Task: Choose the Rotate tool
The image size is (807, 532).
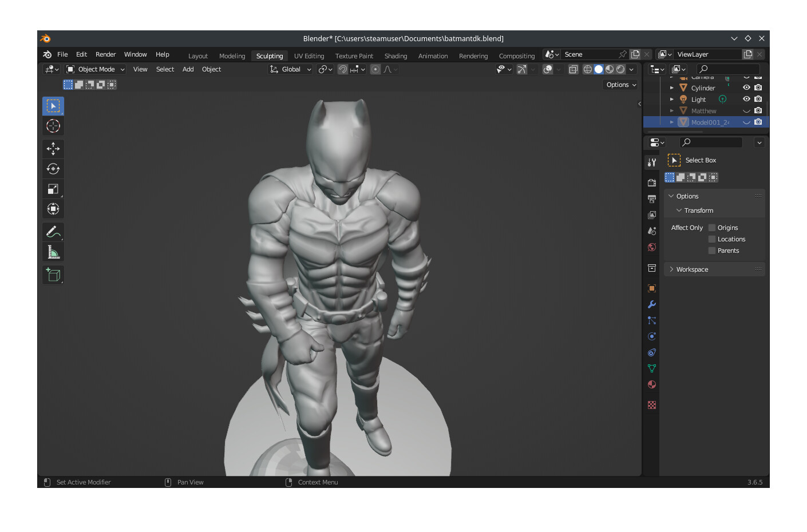Action: coord(53,169)
